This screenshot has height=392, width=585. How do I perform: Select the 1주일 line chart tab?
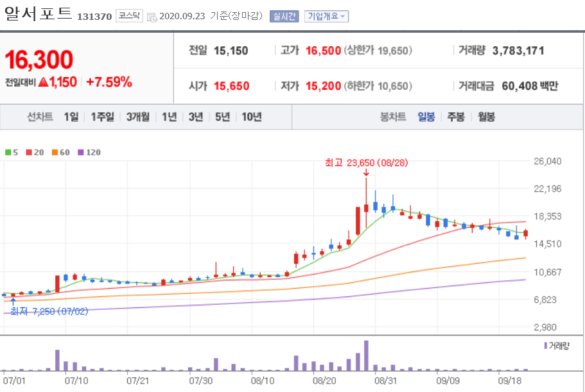(x=103, y=117)
